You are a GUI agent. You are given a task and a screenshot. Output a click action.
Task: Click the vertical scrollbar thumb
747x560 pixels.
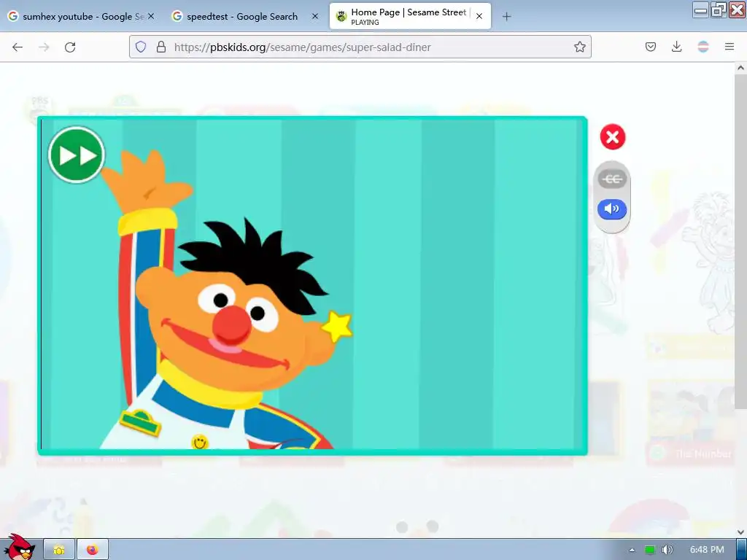pyautogui.click(x=740, y=241)
